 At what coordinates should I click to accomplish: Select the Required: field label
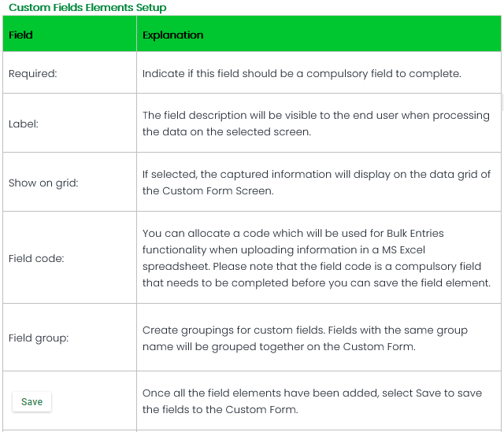(31, 74)
